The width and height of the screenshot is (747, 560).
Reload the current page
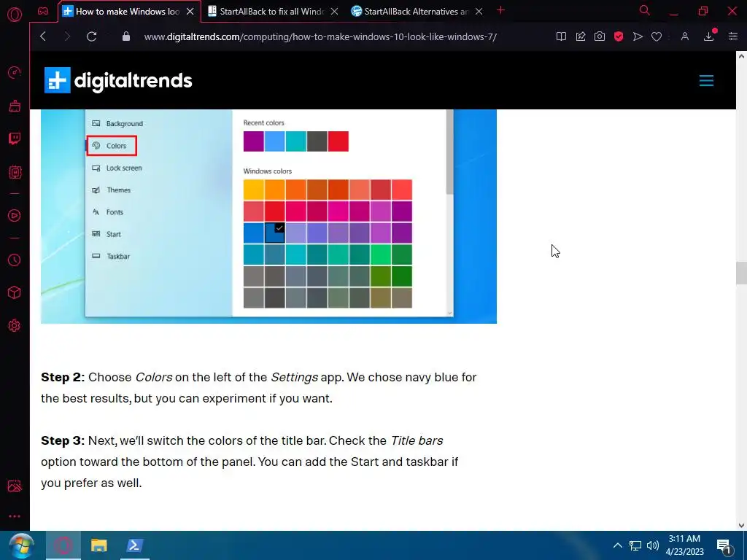click(91, 36)
